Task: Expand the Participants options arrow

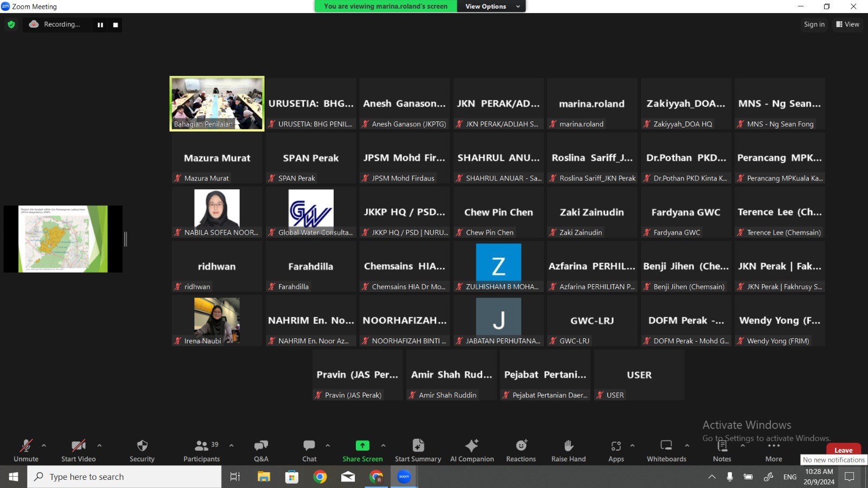Action: pos(232,446)
